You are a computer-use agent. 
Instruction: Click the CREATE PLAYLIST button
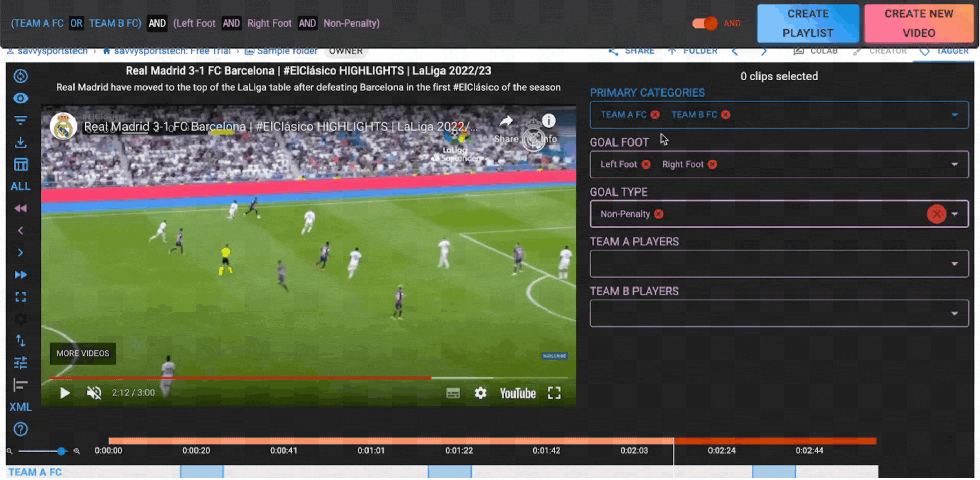pyautogui.click(x=808, y=23)
